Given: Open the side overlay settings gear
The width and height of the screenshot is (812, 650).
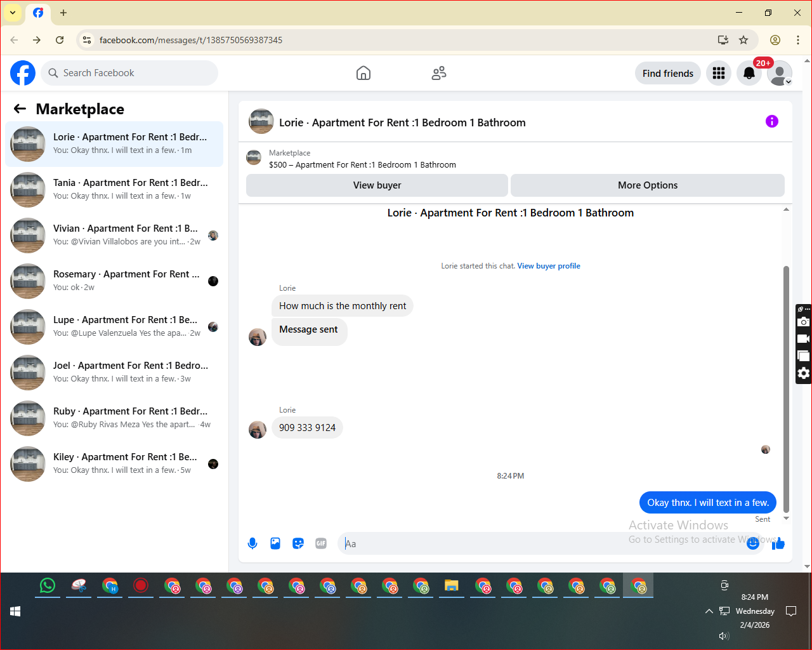Looking at the screenshot, I should tap(804, 373).
